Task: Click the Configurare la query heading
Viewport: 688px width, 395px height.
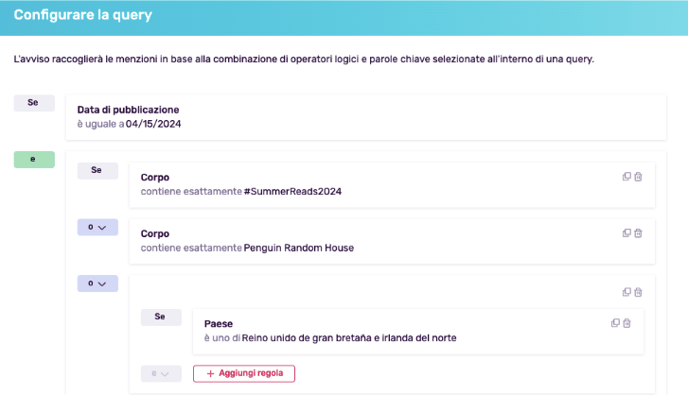Action: point(83,15)
